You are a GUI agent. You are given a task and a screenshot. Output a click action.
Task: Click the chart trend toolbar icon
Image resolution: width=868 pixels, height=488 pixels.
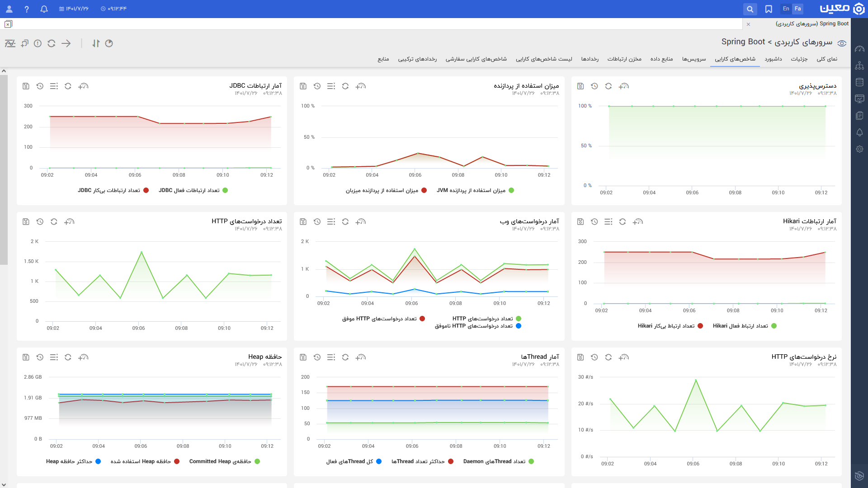10,43
